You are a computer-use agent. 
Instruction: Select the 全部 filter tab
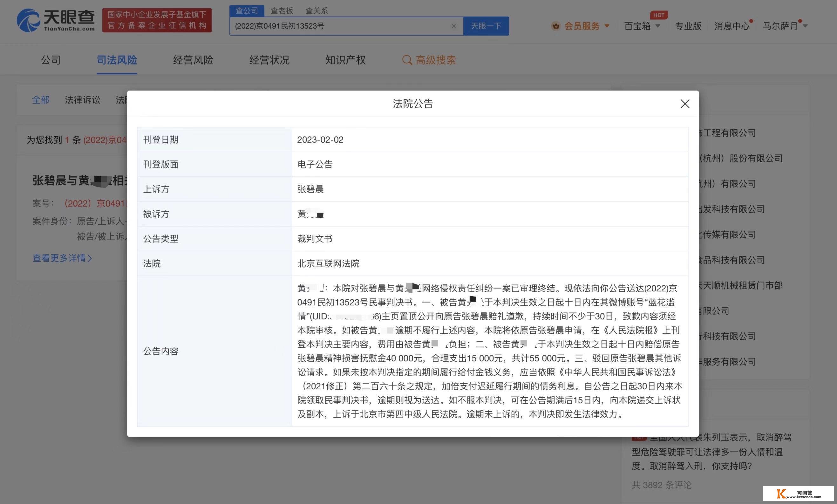tap(40, 100)
